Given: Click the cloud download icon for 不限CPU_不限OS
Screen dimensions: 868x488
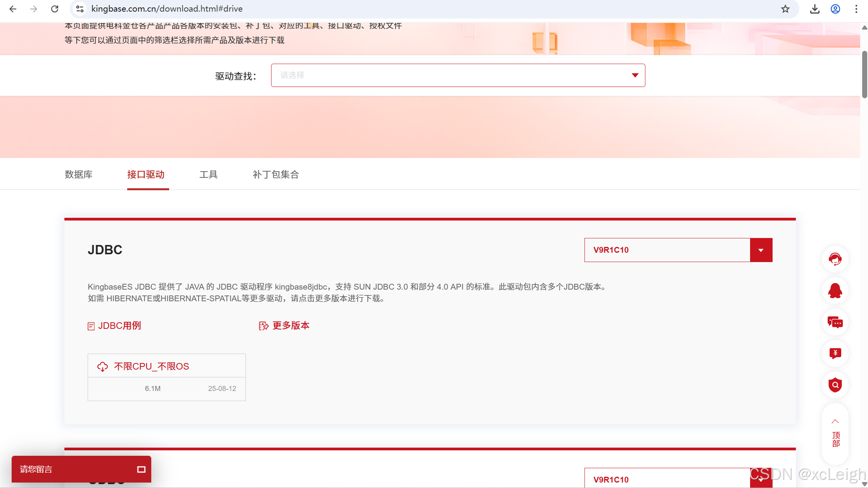Looking at the screenshot, I should pyautogui.click(x=102, y=366).
